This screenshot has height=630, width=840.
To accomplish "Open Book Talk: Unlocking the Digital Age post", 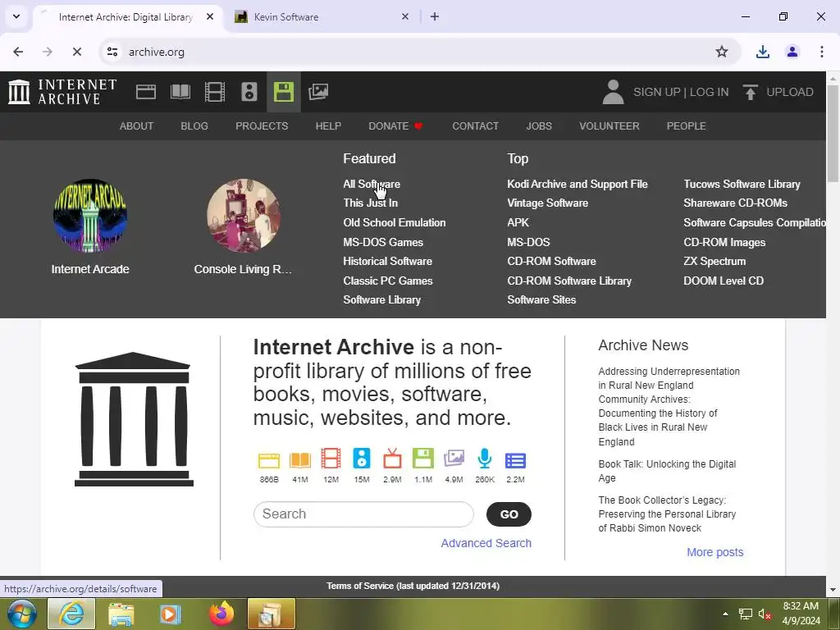I will [x=667, y=471].
